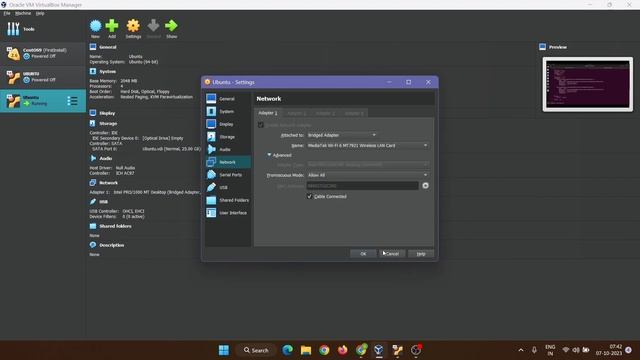Switch to the Adapter 4 tab
The image size is (640, 360).
click(353, 113)
